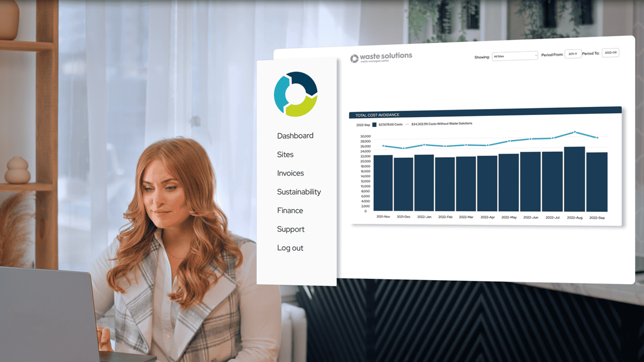Select the 2022-Jun bar

tap(530, 182)
